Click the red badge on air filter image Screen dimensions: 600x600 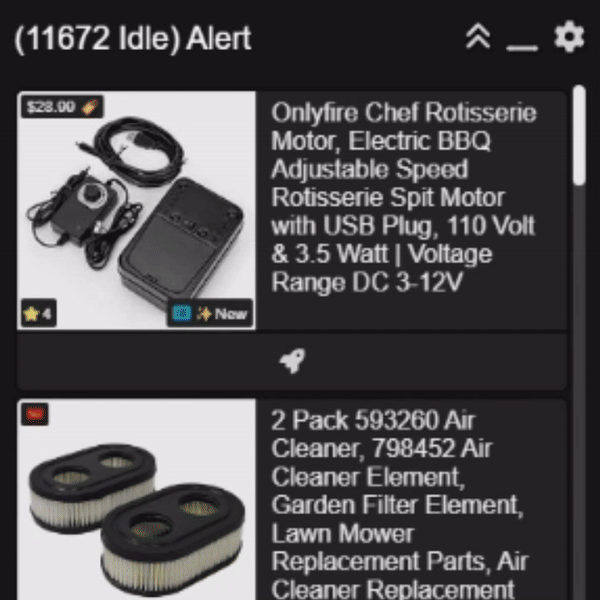[x=35, y=414]
